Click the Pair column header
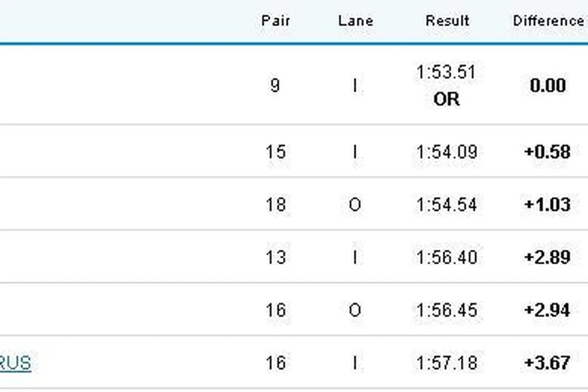This screenshot has width=588, height=392. (276, 21)
